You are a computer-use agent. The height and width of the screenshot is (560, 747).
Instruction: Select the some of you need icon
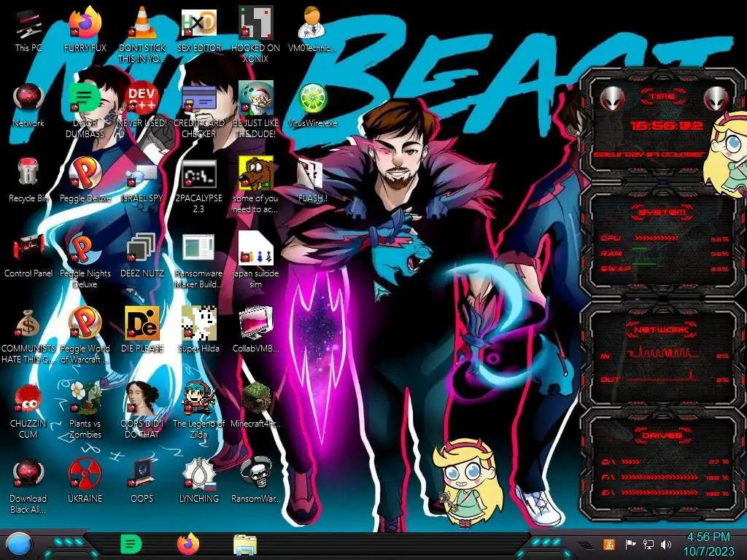(x=255, y=174)
